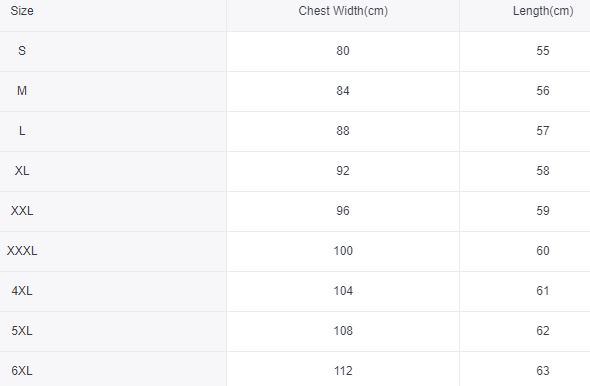Select the M size cell
The image size is (590, 386).
pyautogui.click(x=22, y=91)
